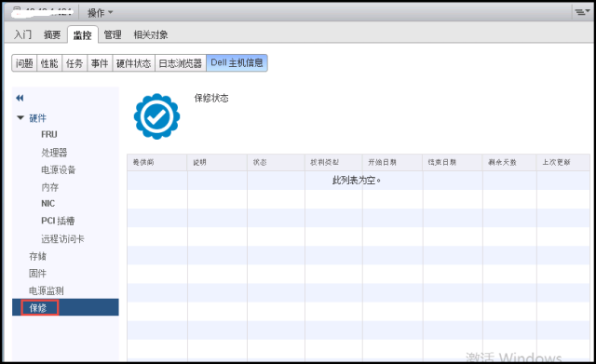Switch to the 摘要 tab

tap(52, 34)
